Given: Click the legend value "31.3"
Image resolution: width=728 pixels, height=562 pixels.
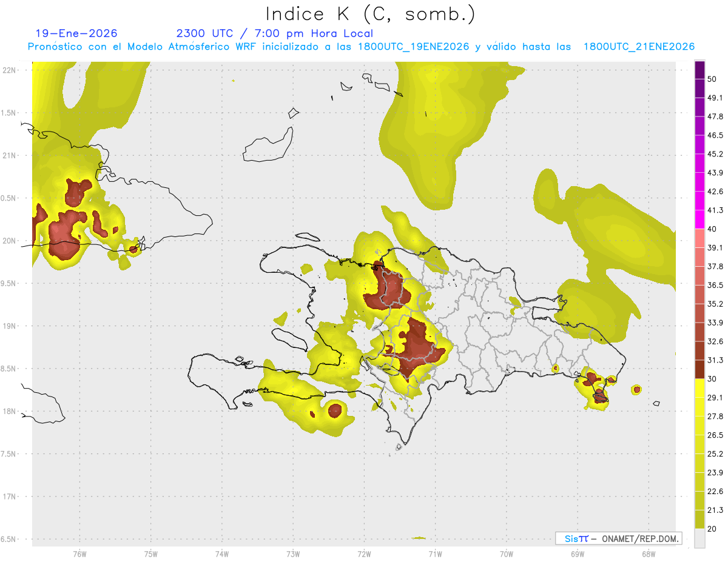Looking at the screenshot, I should point(715,360).
